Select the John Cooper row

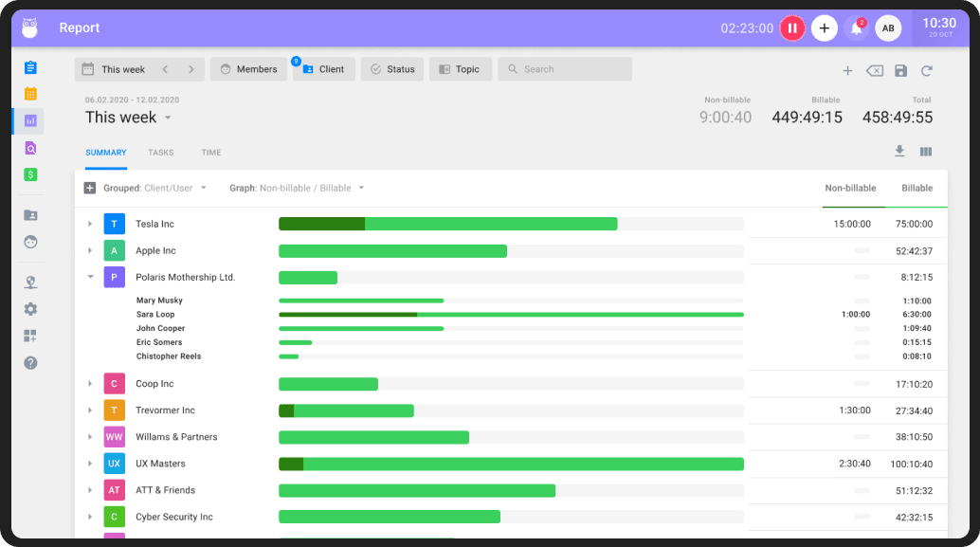(534, 328)
